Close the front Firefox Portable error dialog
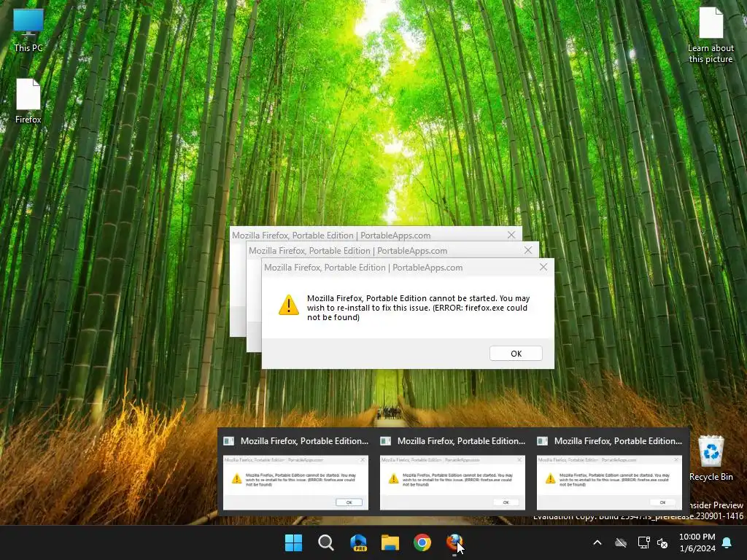 point(543,267)
